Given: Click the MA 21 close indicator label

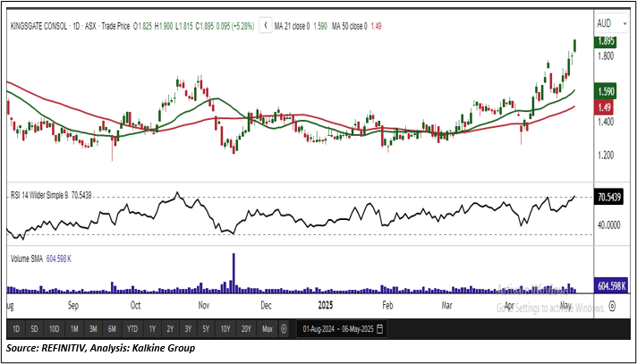Looking at the screenshot, I should tap(293, 26).
